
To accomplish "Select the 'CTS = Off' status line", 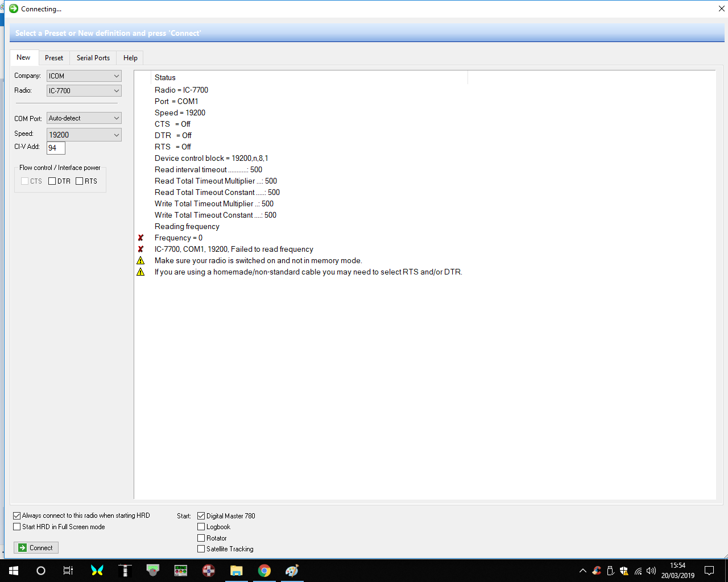I will pos(172,124).
